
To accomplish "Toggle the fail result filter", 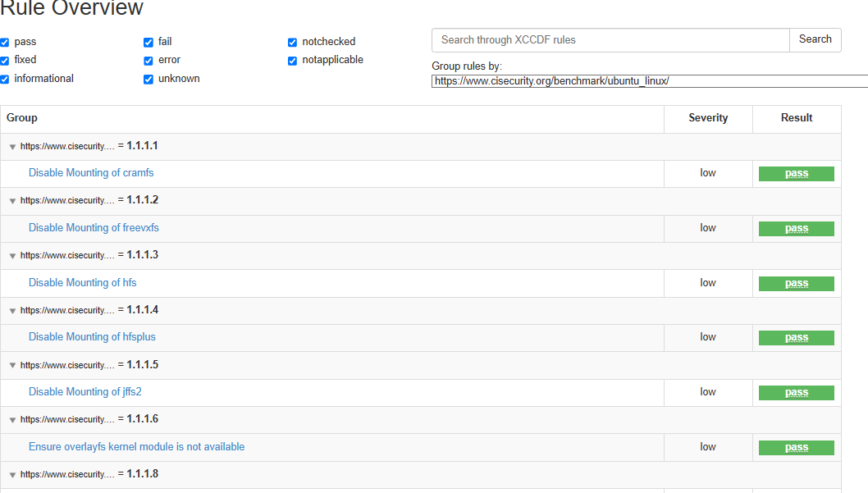I will point(148,43).
